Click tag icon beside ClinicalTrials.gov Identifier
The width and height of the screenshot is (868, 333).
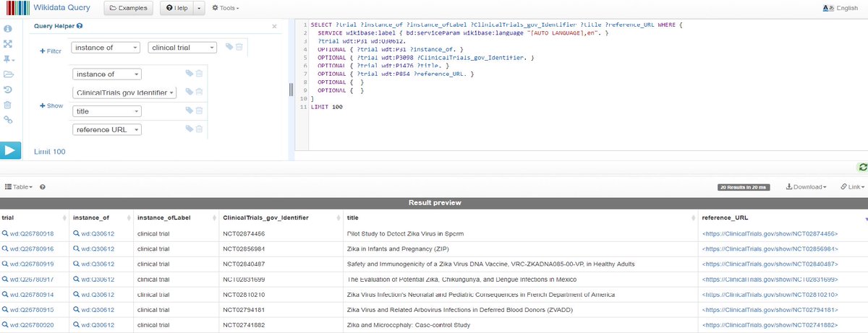pyautogui.click(x=190, y=92)
